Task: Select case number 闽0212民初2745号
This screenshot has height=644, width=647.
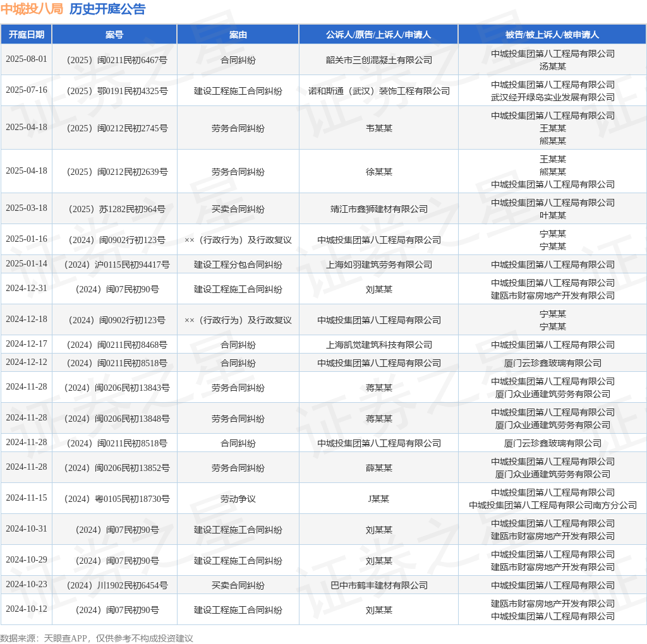Action: coord(117,128)
